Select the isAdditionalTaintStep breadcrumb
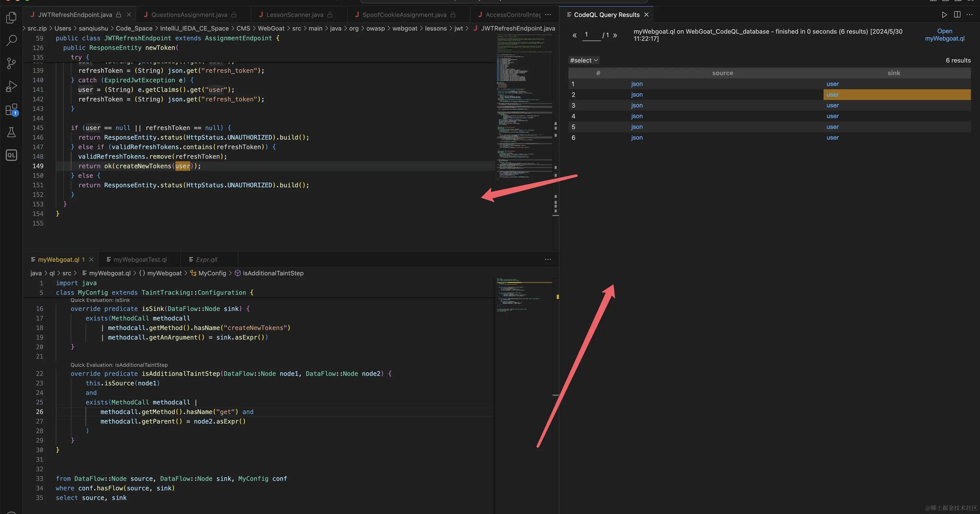 (x=269, y=273)
